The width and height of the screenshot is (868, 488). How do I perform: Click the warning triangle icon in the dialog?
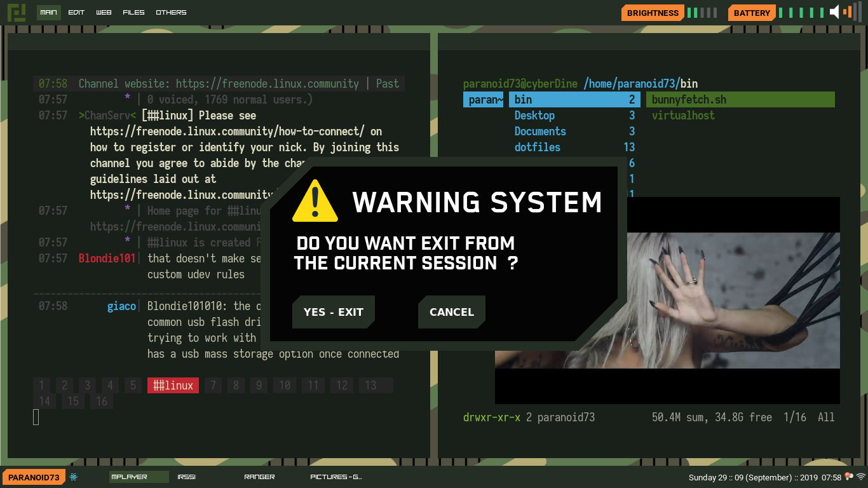tap(315, 201)
